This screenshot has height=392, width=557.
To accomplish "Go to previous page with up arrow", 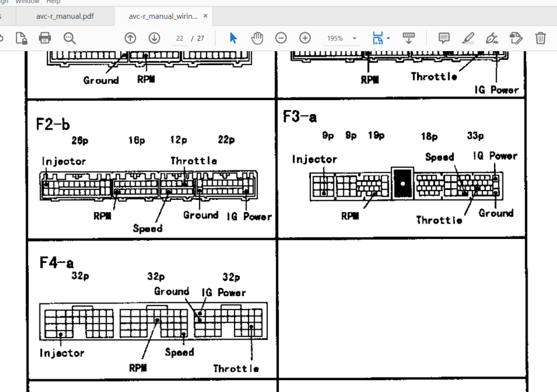I will pos(130,38).
